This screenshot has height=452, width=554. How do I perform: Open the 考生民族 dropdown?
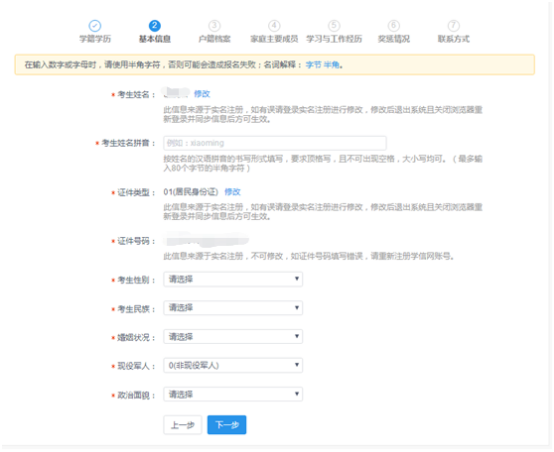[x=233, y=308]
